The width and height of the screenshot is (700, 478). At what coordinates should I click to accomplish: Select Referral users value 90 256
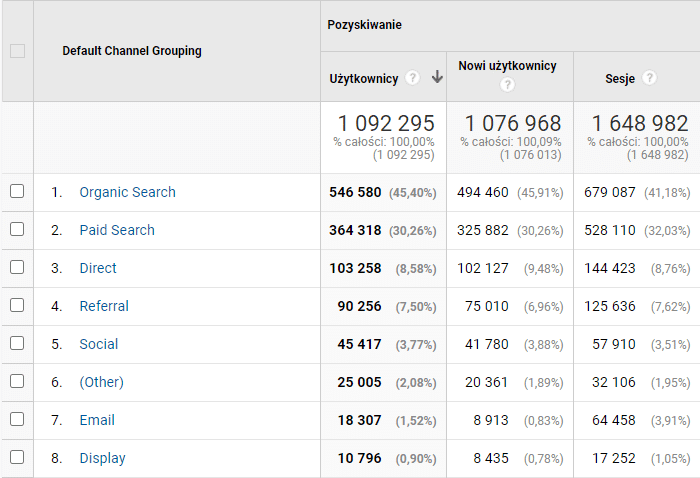pyautogui.click(x=359, y=306)
